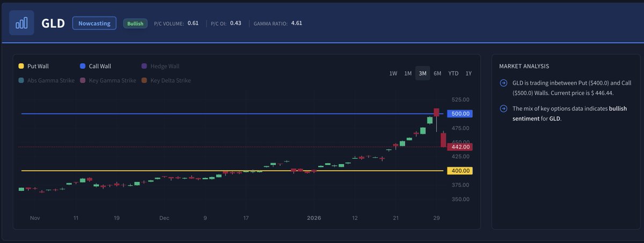Select the 3M time range
The image size is (644, 243).
point(423,73)
